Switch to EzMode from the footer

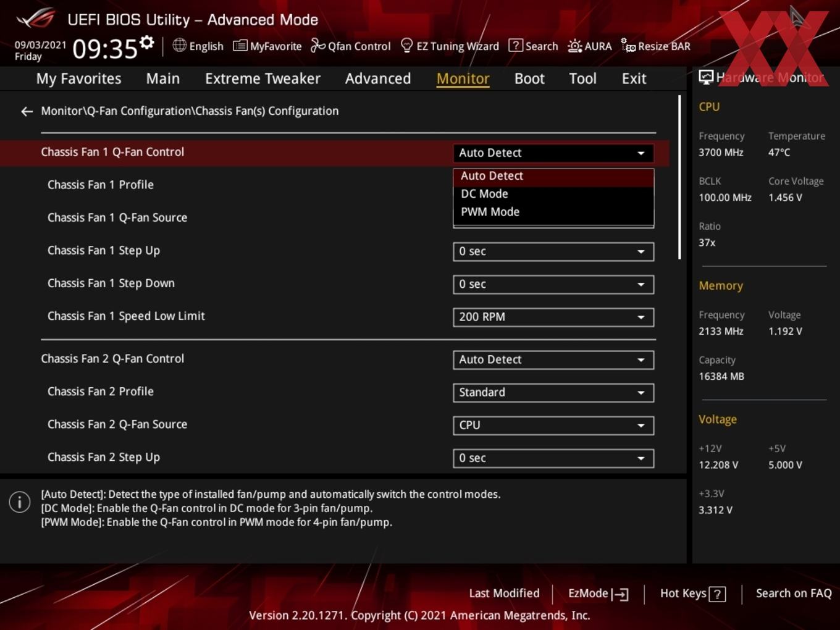click(x=598, y=594)
